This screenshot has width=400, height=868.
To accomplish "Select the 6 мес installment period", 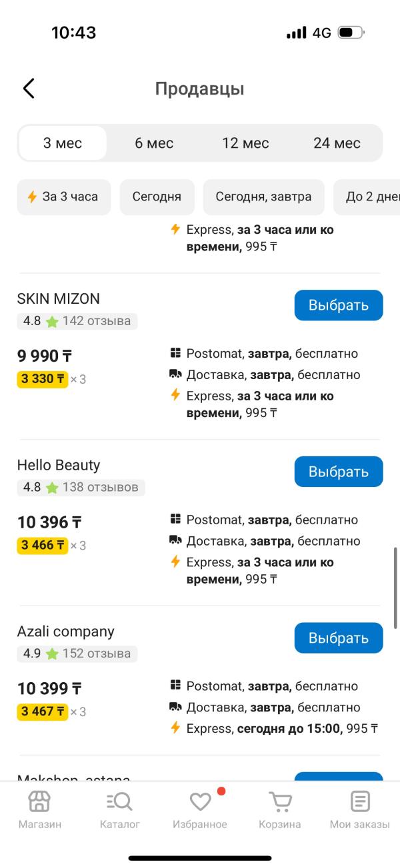I will pyautogui.click(x=154, y=143).
